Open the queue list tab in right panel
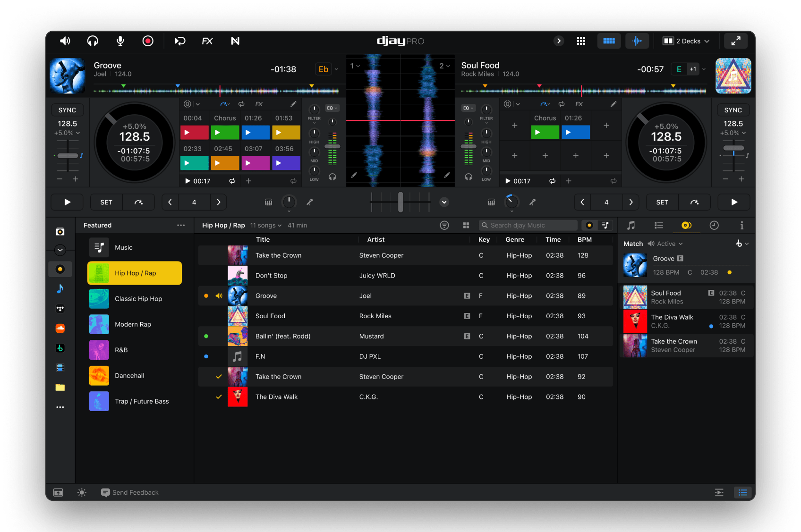Screen dimensions: 801x532 659,226
